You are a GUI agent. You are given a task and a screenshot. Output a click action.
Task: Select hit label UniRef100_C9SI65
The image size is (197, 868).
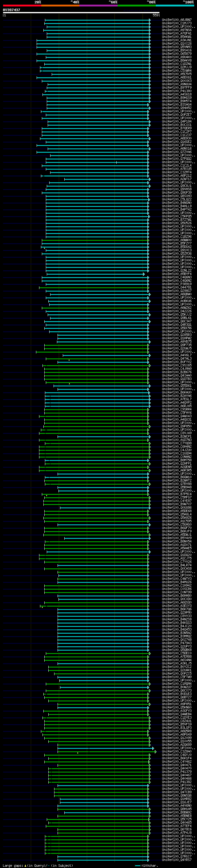click(177, 365)
